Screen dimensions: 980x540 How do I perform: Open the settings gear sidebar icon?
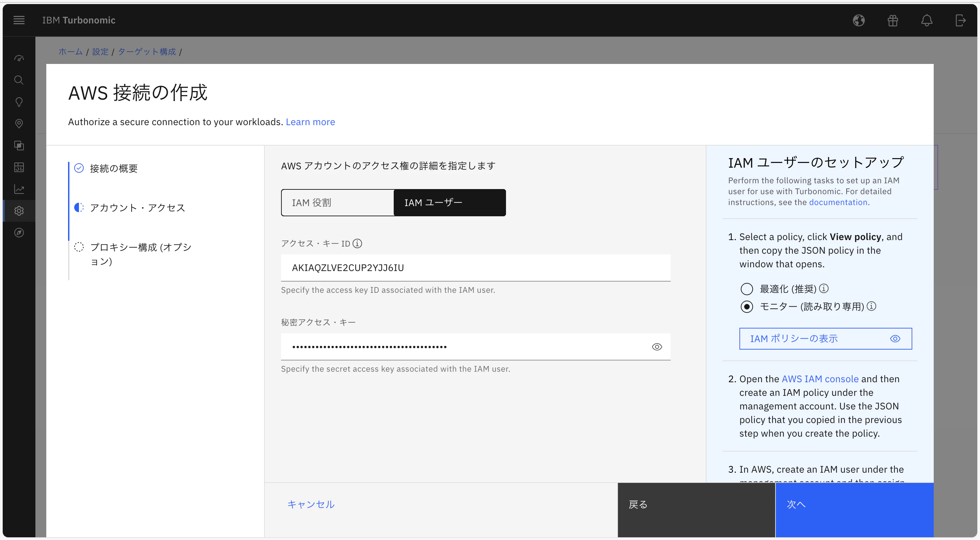(19, 211)
